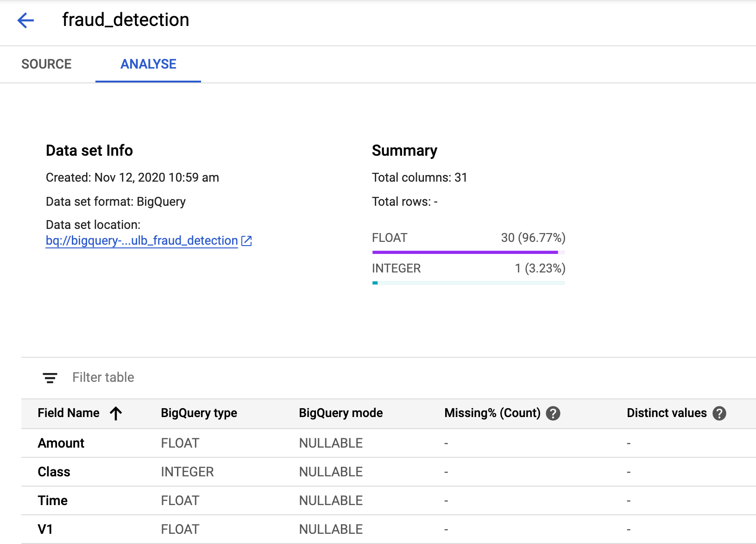The height and width of the screenshot is (544, 756).
Task: Open the bq://bigquery fraud_detection link
Action: tap(141, 241)
